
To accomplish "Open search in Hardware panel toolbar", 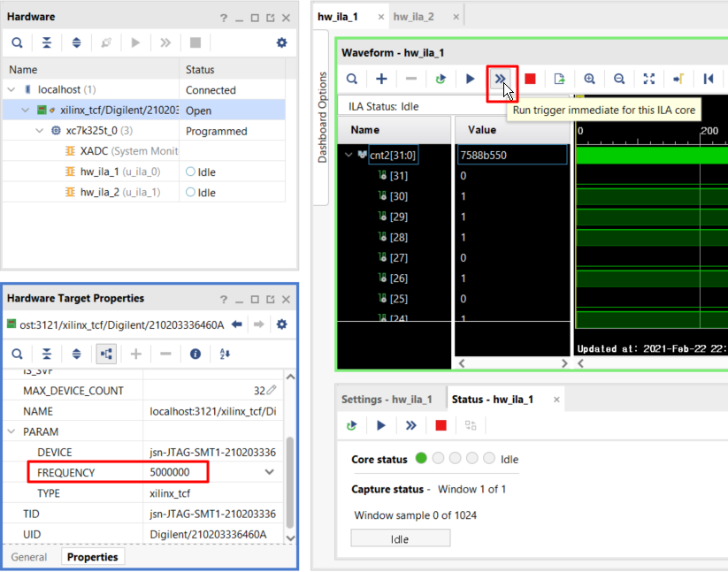I will pyautogui.click(x=17, y=43).
